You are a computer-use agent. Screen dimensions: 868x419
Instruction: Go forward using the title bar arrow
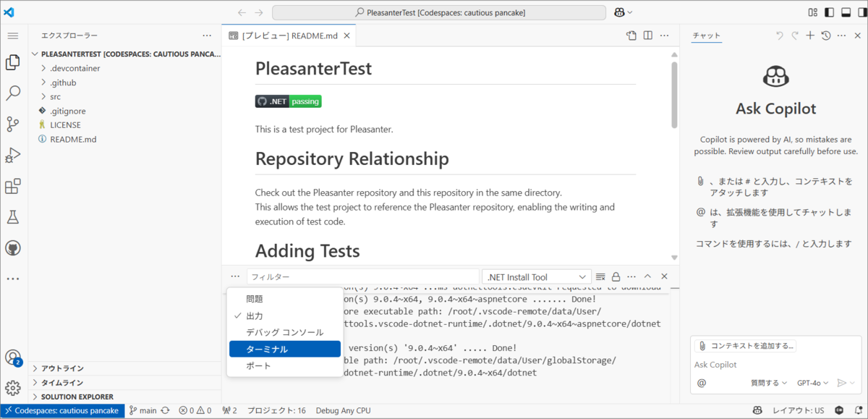(x=259, y=12)
